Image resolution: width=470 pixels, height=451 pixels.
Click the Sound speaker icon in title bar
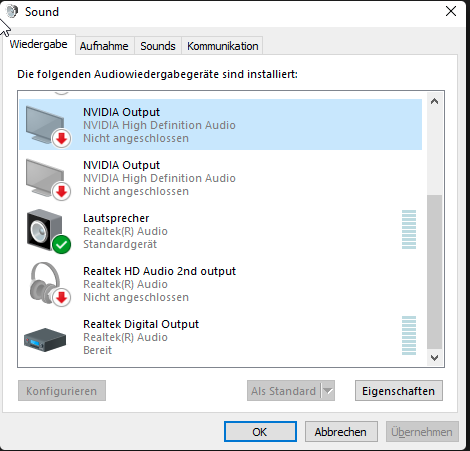pyautogui.click(x=12, y=12)
